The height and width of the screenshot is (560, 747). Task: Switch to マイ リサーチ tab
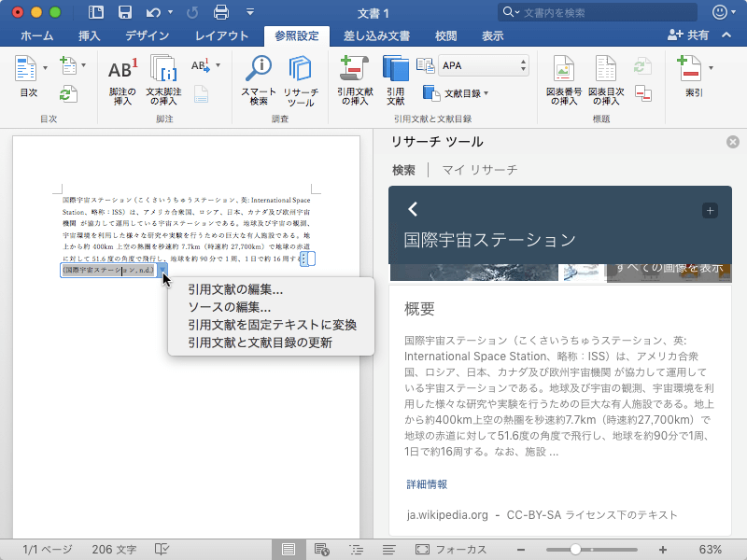(x=479, y=170)
